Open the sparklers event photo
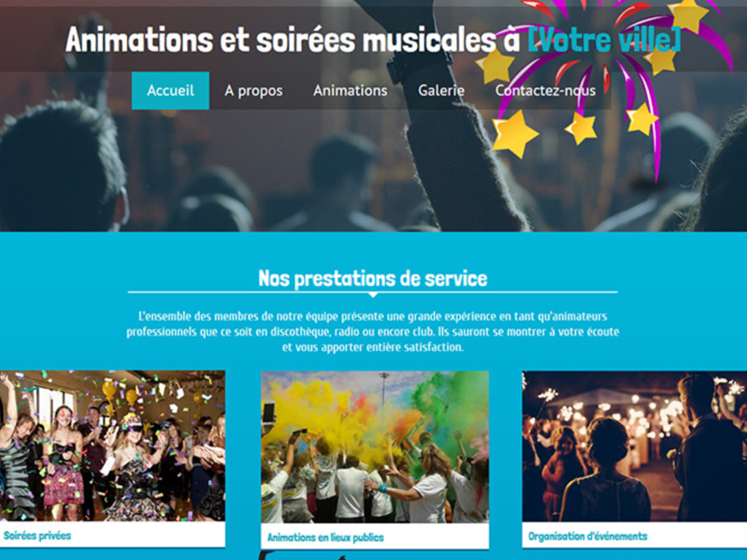 click(x=634, y=446)
